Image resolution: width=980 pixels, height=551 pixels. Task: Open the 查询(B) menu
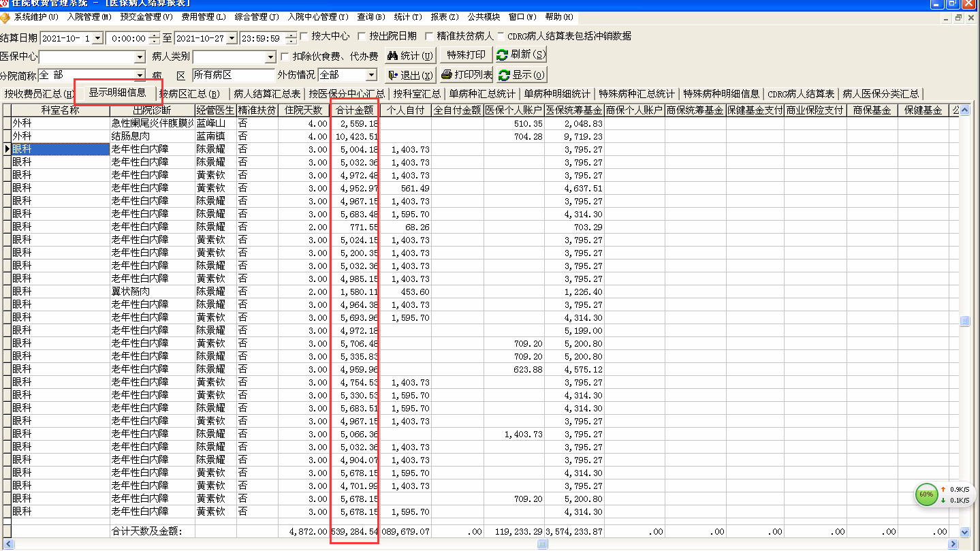coord(371,17)
